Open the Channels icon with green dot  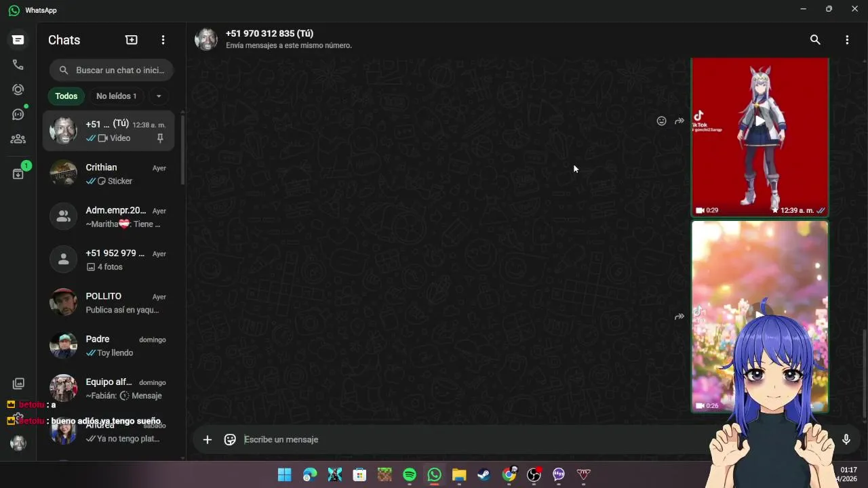[x=18, y=115]
